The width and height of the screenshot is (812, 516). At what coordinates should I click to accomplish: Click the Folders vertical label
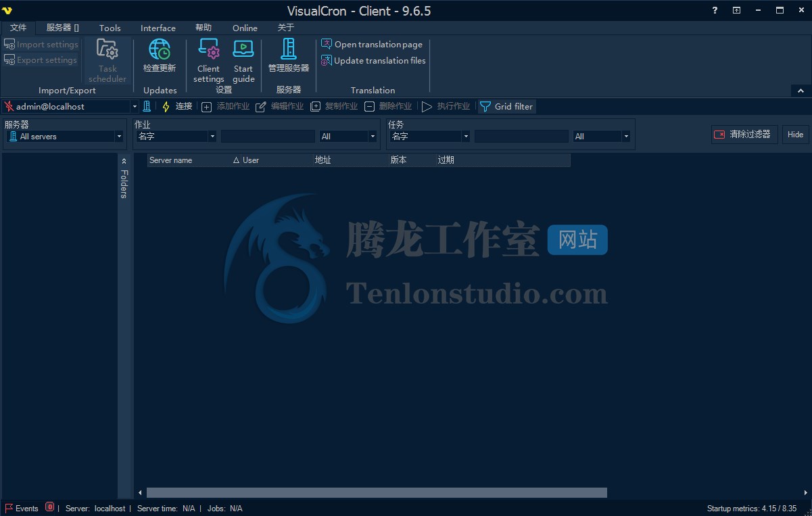(124, 184)
